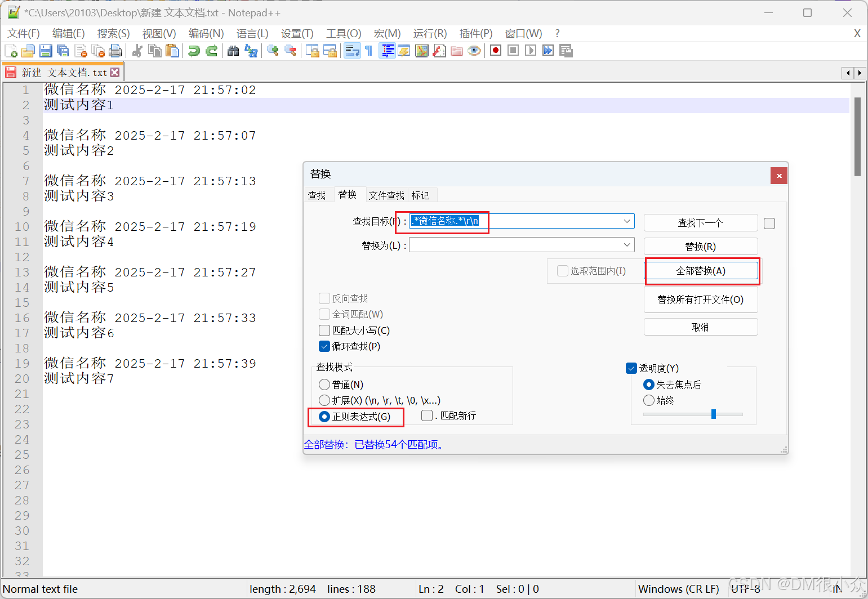
Task: Click the Open file folder icon
Action: pos(28,51)
